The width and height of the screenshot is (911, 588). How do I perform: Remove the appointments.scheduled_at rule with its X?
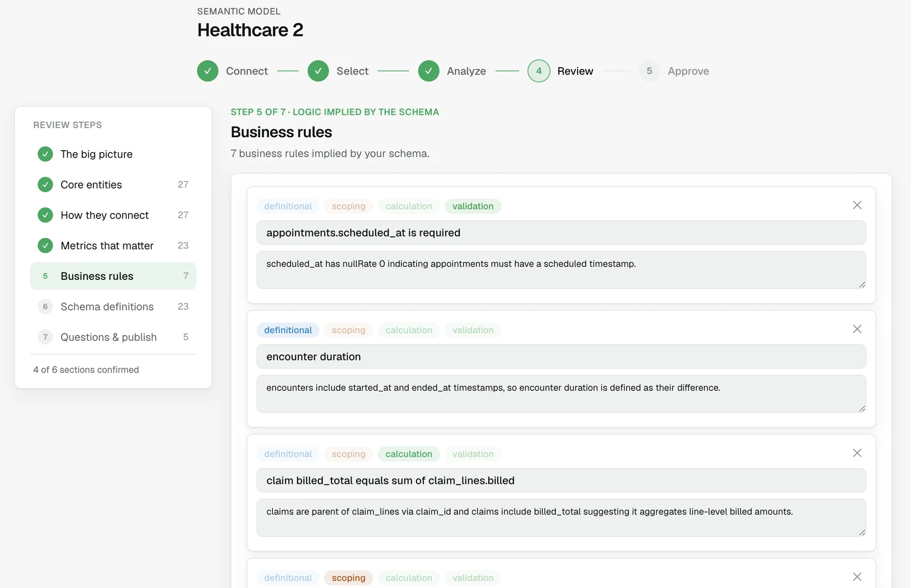857,205
